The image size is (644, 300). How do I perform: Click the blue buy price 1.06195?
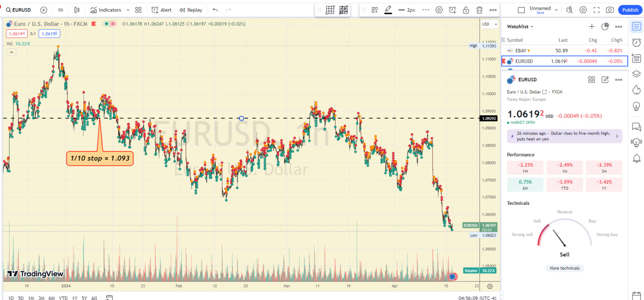click(49, 34)
